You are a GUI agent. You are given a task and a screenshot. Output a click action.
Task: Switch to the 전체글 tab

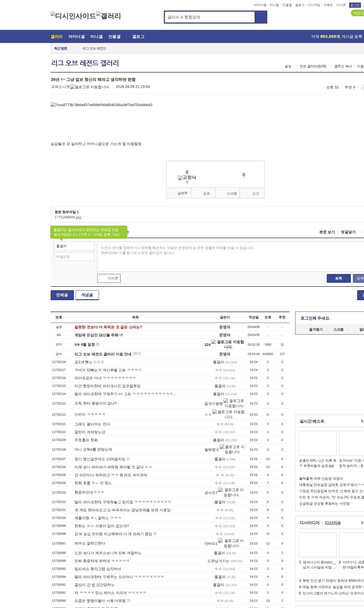click(x=62, y=295)
